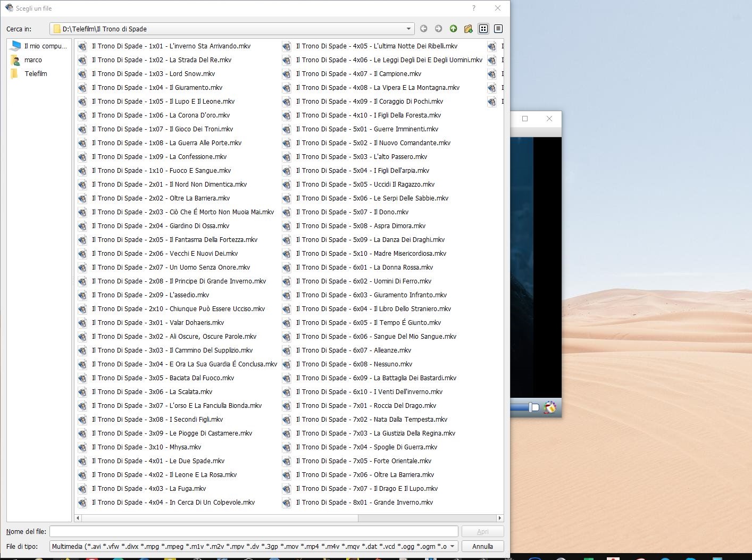
Task: Click the disabled Apri button
Action: click(x=482, y=531)
